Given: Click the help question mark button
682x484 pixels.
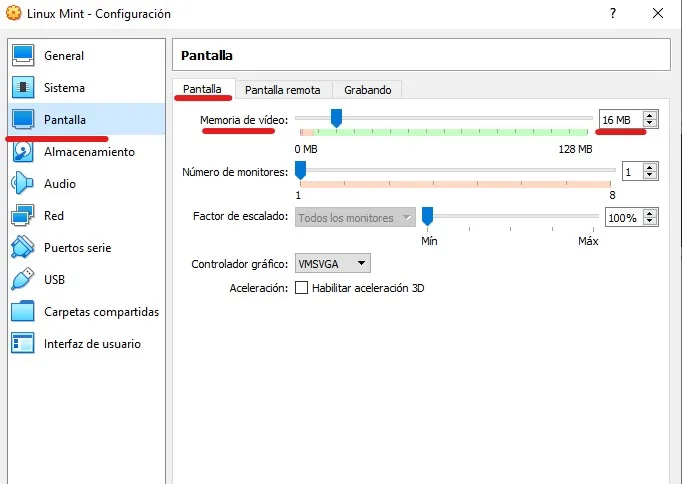Looking at the screenshot, I should click(613, 13).
